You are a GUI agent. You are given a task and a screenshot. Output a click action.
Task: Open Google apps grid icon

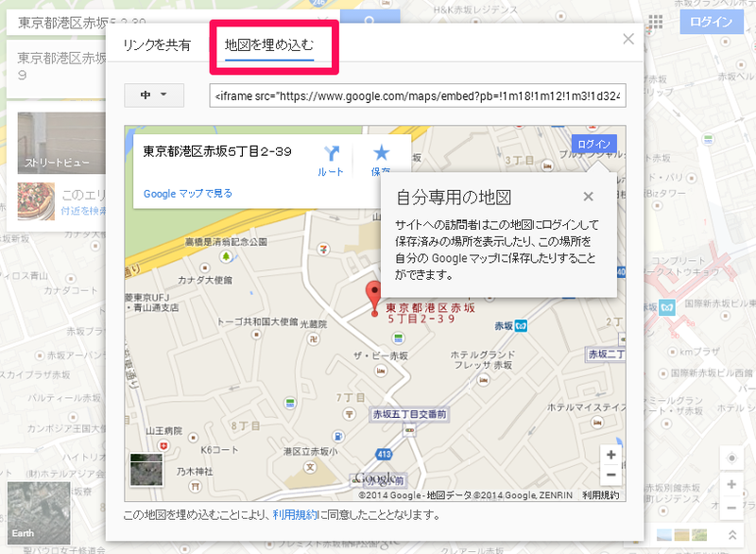[655, 22]
